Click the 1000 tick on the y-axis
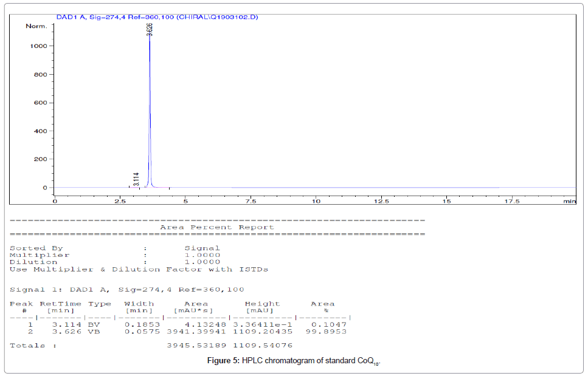The image size is (588, 376). point(38,46)
